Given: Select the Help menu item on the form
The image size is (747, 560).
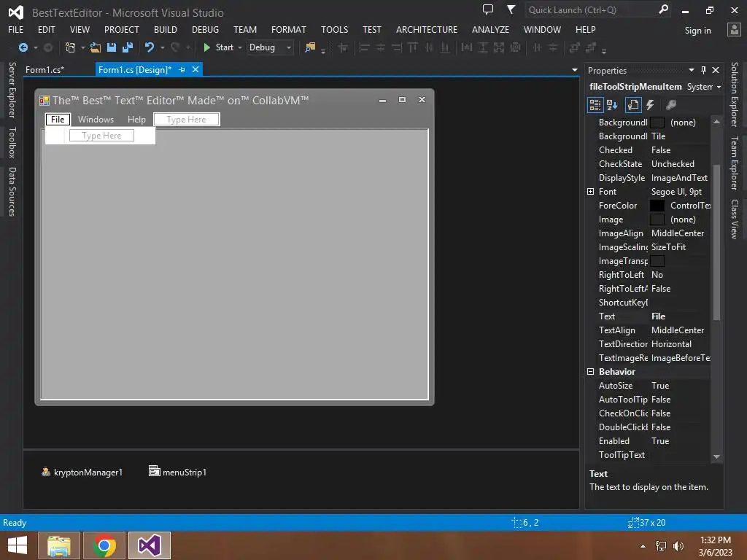Looking at the screenshot, I should point(136,119).
